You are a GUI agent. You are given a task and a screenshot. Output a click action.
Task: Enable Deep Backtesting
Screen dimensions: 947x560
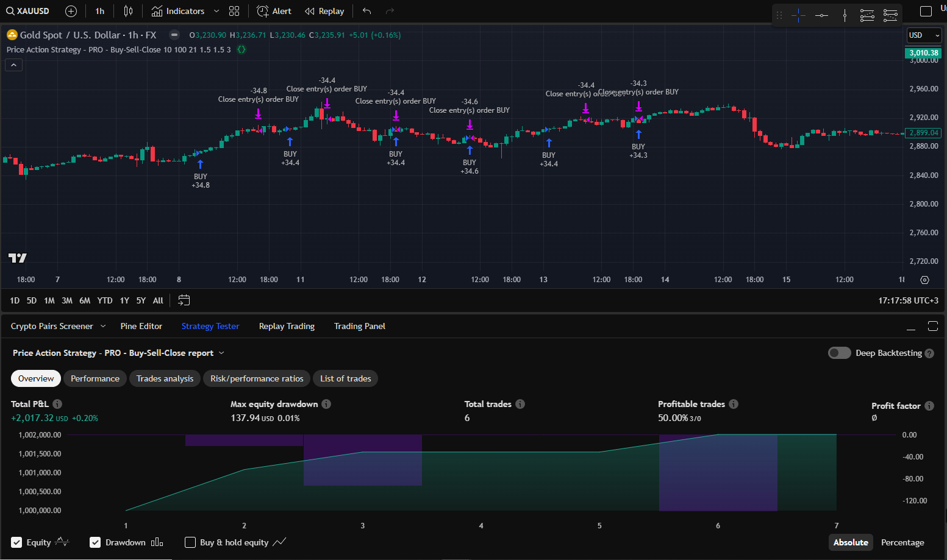tap(839, 353)
